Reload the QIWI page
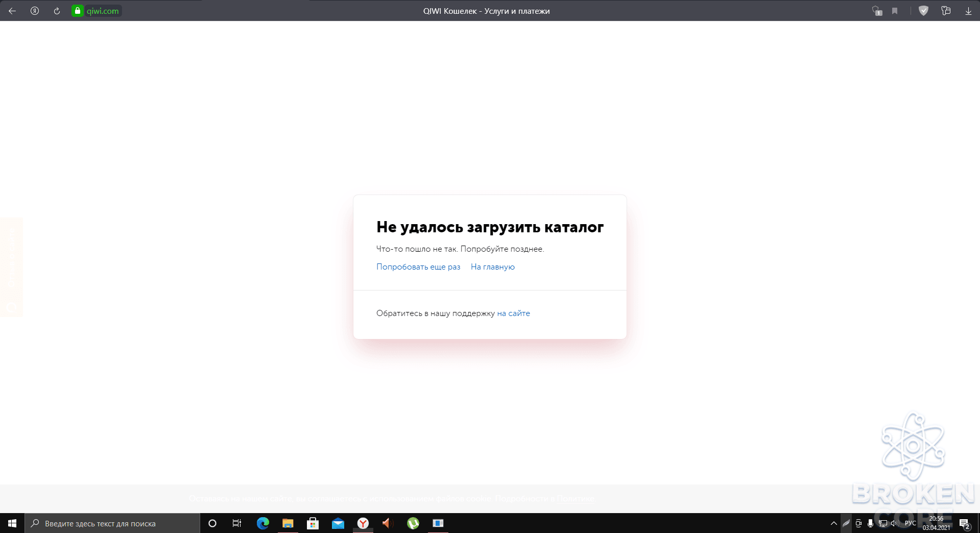Viewport: 980px width, 533px height. tap(57, 11)
